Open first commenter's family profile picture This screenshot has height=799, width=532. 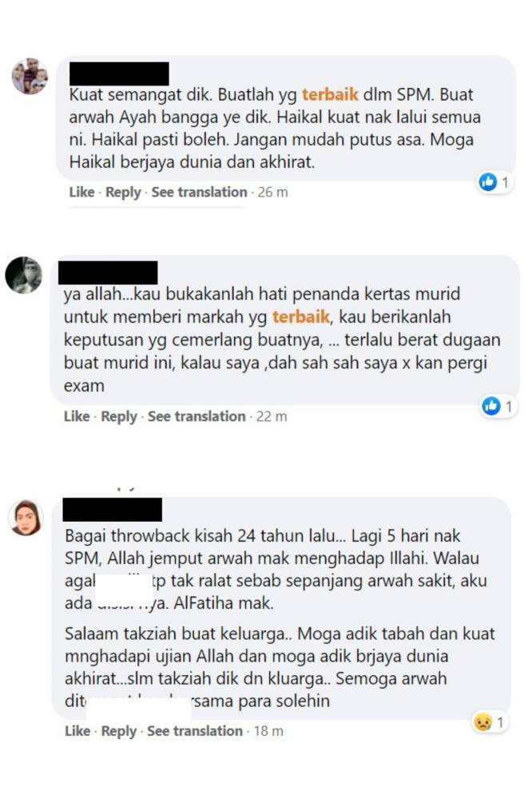pos(30,76)
